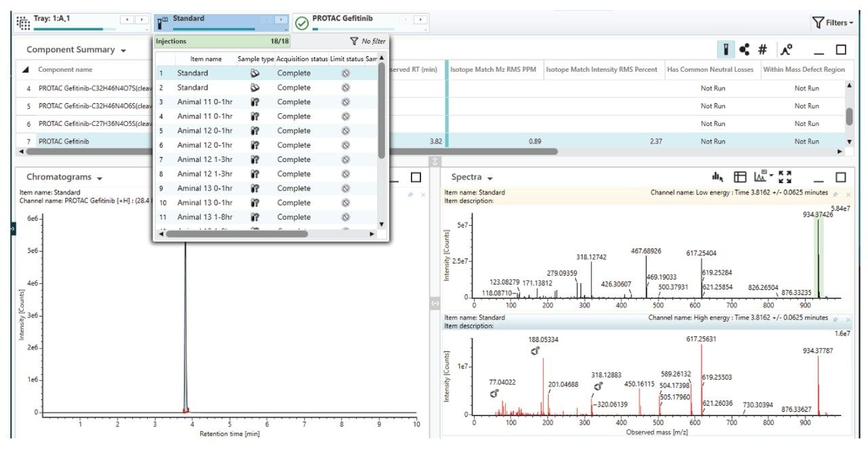The height and width of the screenshot is (450, 868).
Task: Click splitter toggle between Chromatograms and Spectra
Action: 435,304
